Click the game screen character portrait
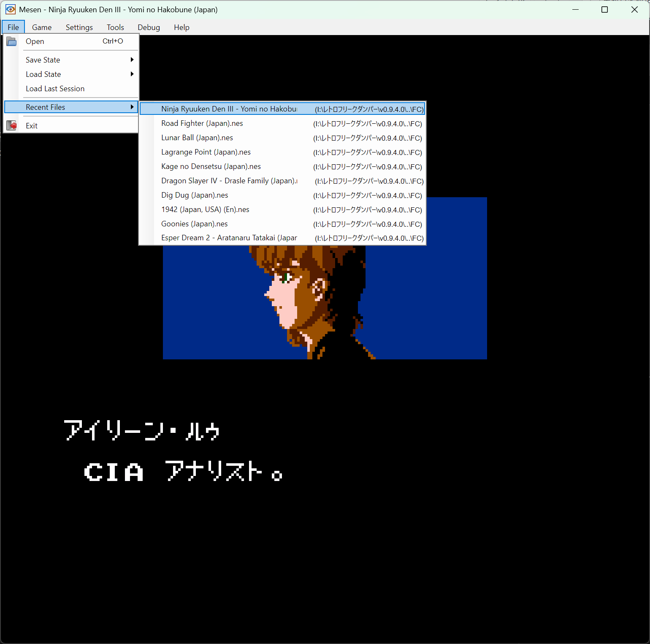Image resolution: width=650 pixels, height=644 pixels. [x=312, y=300]
